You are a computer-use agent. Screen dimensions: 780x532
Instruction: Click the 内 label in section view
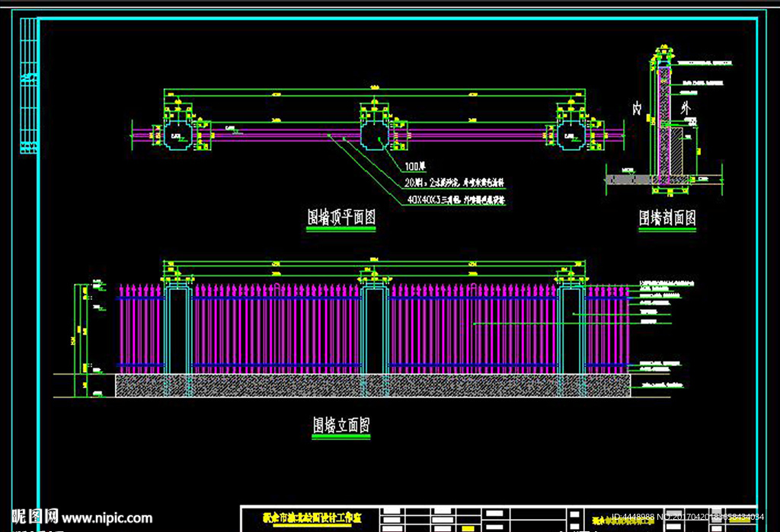point(637,108)
